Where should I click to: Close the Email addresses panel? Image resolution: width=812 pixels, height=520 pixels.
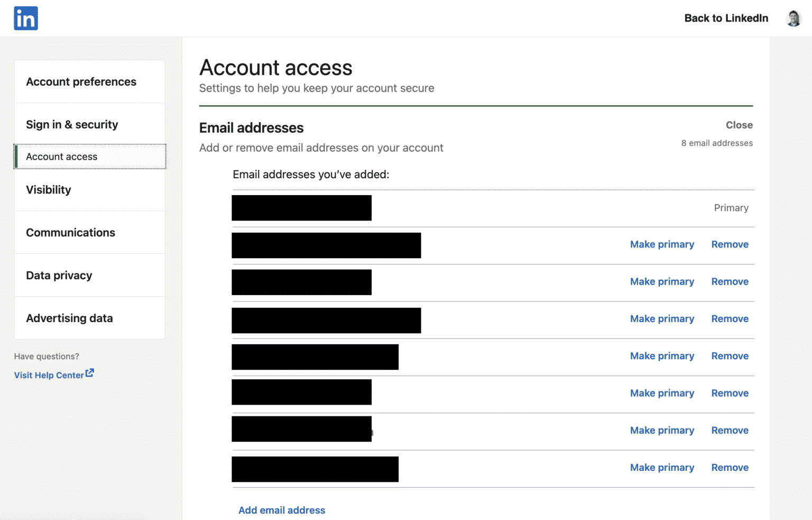pos(739,125)
